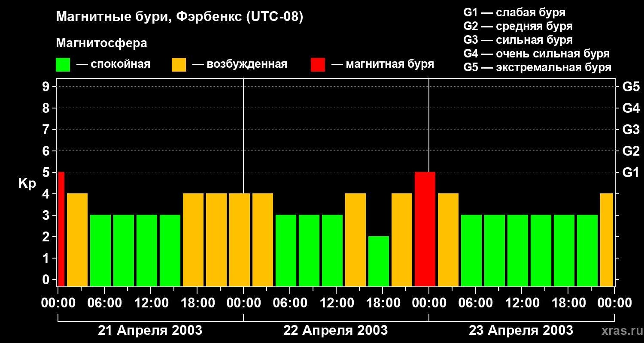Click the 18:00 time label above 22 Апреля
Viewport: 644px width, 343px height.
pyautogui.click(x=383, y=303)
